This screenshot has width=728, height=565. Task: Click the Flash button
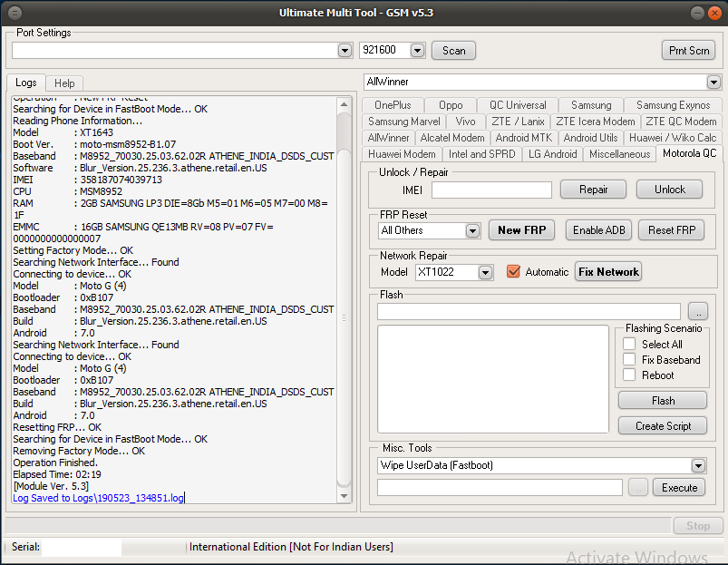[x=663, y=401]
